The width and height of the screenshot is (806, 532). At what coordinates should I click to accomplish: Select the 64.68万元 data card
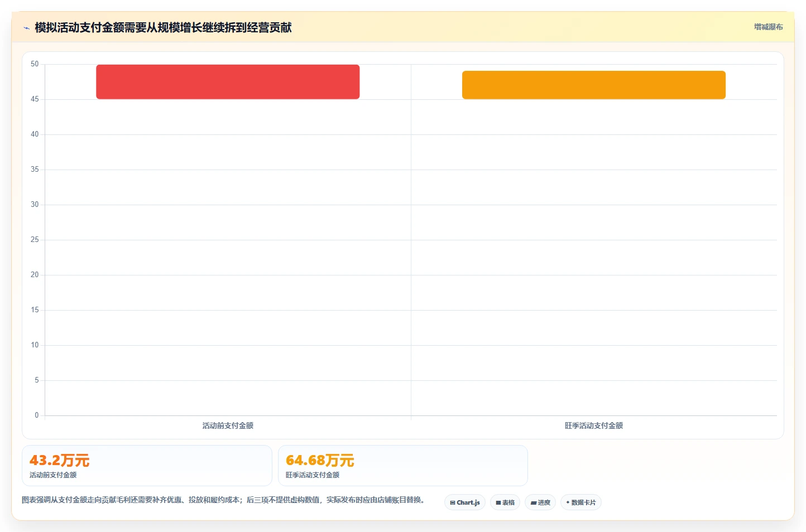[x=402, y=466]
